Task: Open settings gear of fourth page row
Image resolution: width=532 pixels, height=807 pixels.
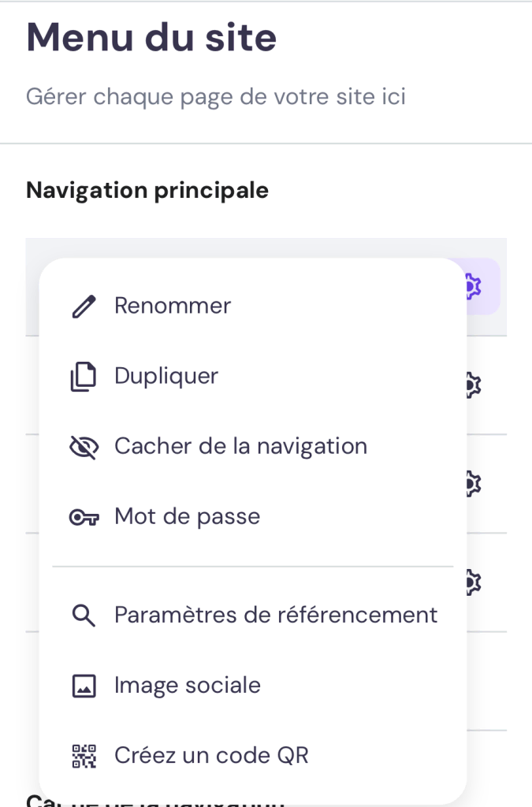Action: pos(474,582)
